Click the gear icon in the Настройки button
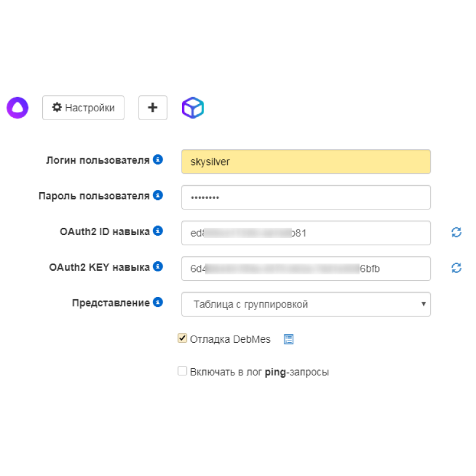The image size is (476, 476). (x=56, y=107)
